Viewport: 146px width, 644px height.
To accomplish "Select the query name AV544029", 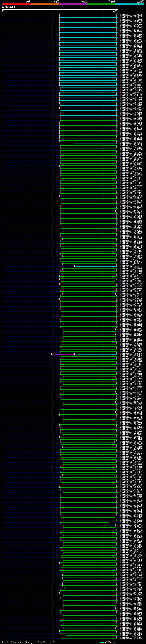I will [x=8, y=7].
